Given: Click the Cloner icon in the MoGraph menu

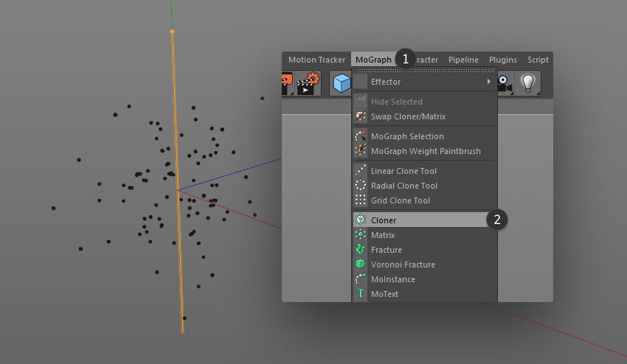Looking at the screenshot, I should [x=360, y=220].
